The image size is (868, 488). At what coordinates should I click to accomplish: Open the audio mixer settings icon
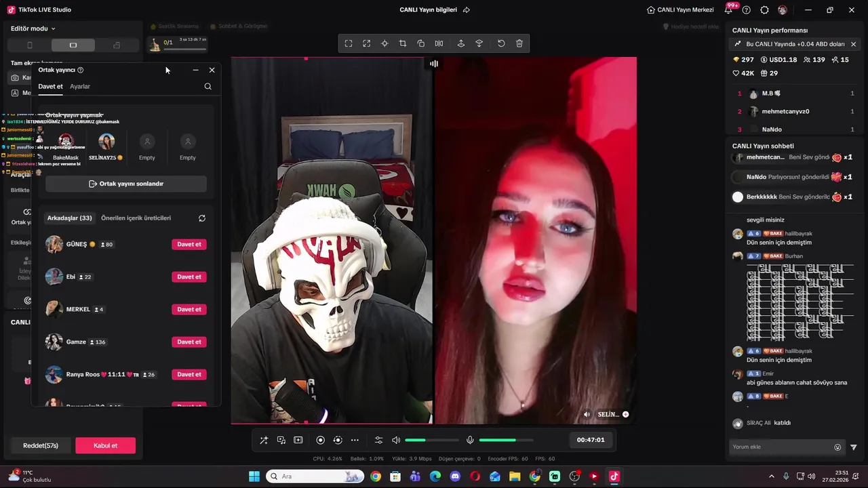coord(378,440)
